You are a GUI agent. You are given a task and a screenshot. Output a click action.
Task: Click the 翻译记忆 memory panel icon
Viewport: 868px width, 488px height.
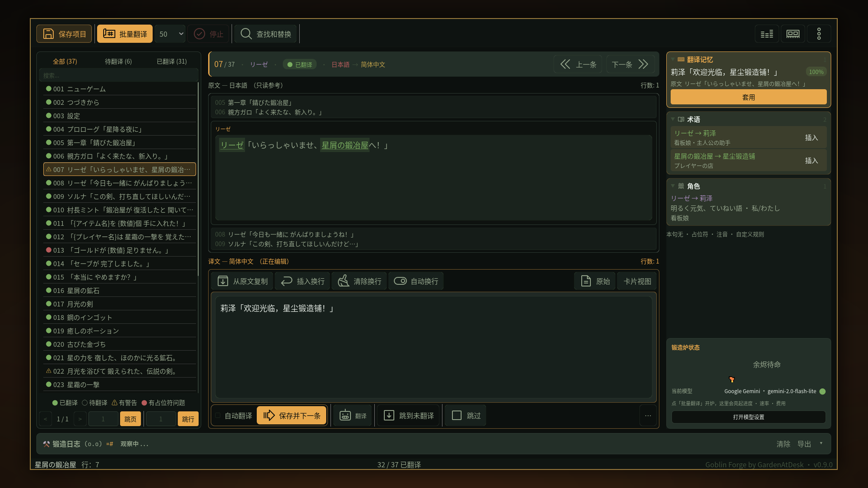[x=681, y=60]
